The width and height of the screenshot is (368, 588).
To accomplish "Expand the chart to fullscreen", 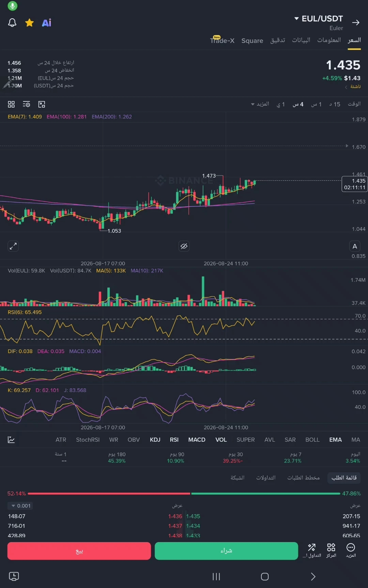I will [13, 246].
